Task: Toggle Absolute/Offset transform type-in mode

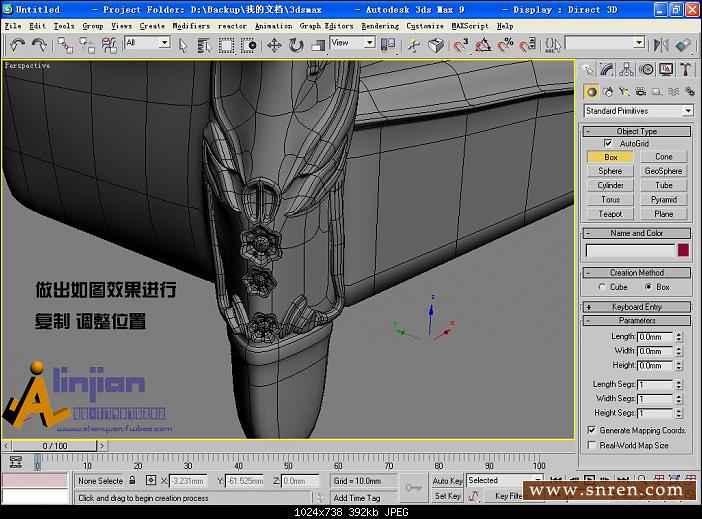Action: click(151, 480)
